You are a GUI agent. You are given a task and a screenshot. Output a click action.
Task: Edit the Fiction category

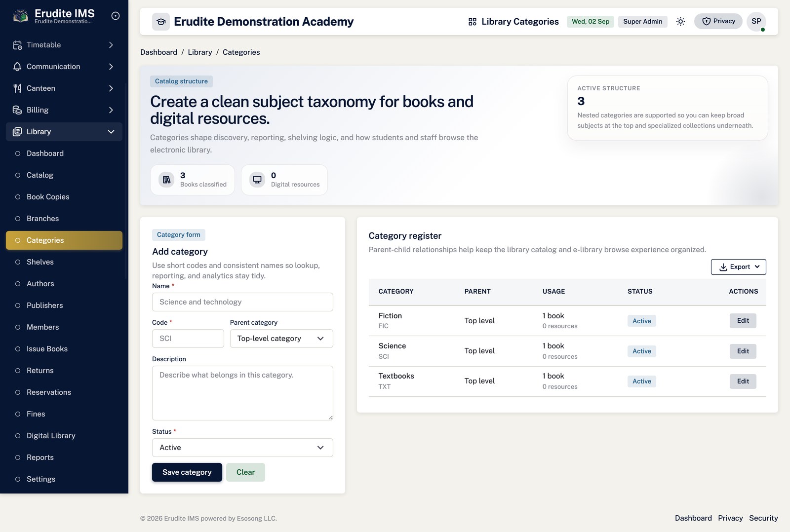(x=743, y=321)
